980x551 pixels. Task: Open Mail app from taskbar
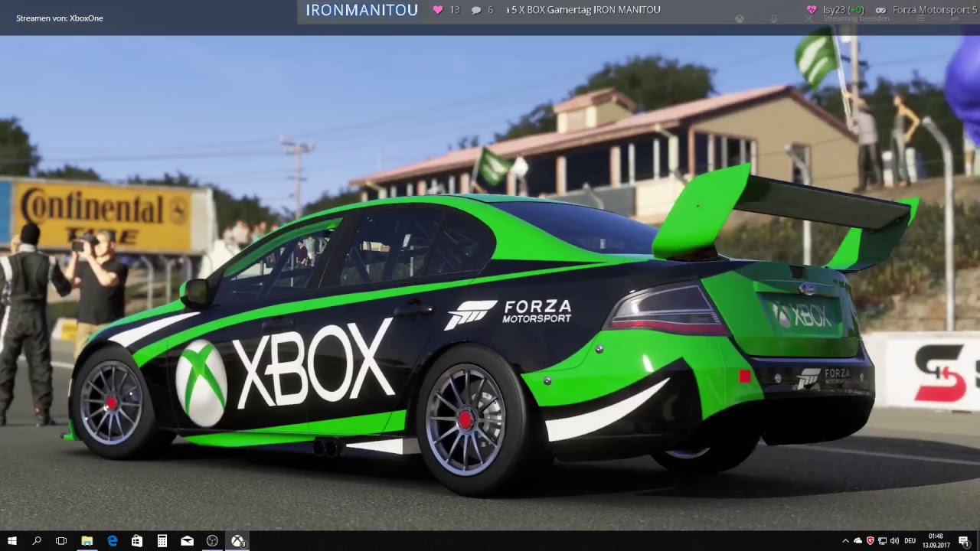187,541
